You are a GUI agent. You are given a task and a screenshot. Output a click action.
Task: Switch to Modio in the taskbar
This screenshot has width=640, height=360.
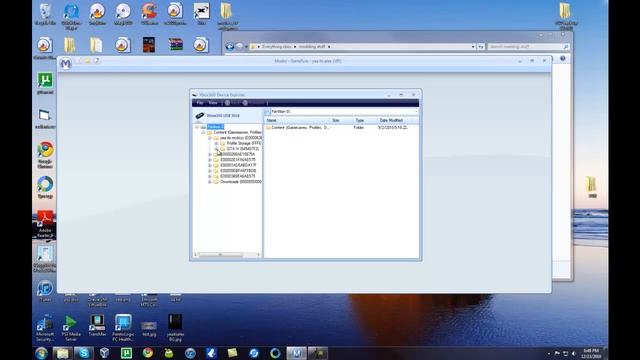(296, 353)
